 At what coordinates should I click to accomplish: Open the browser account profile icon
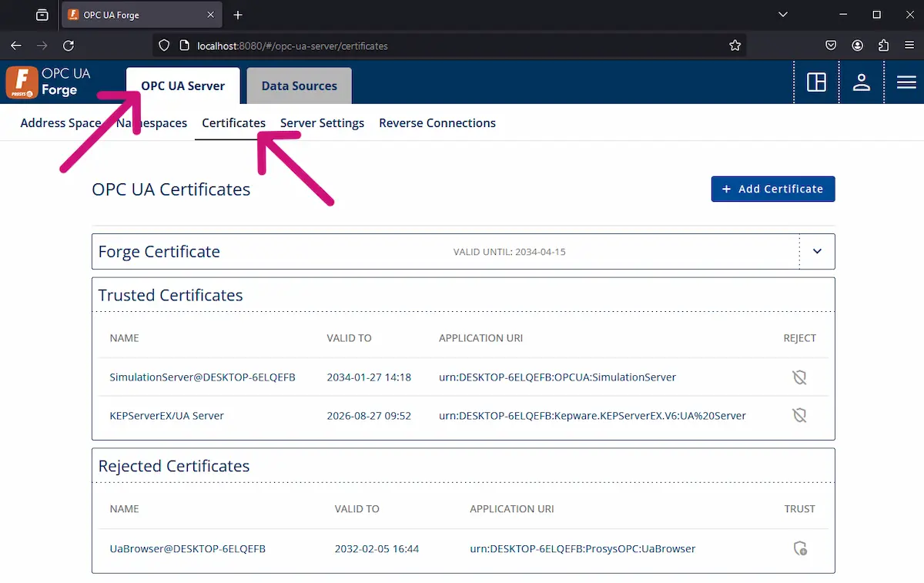tap(857, 45)
